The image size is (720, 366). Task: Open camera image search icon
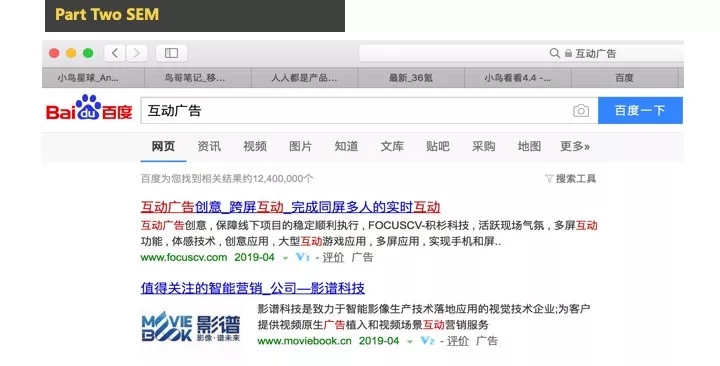[581, 111]
